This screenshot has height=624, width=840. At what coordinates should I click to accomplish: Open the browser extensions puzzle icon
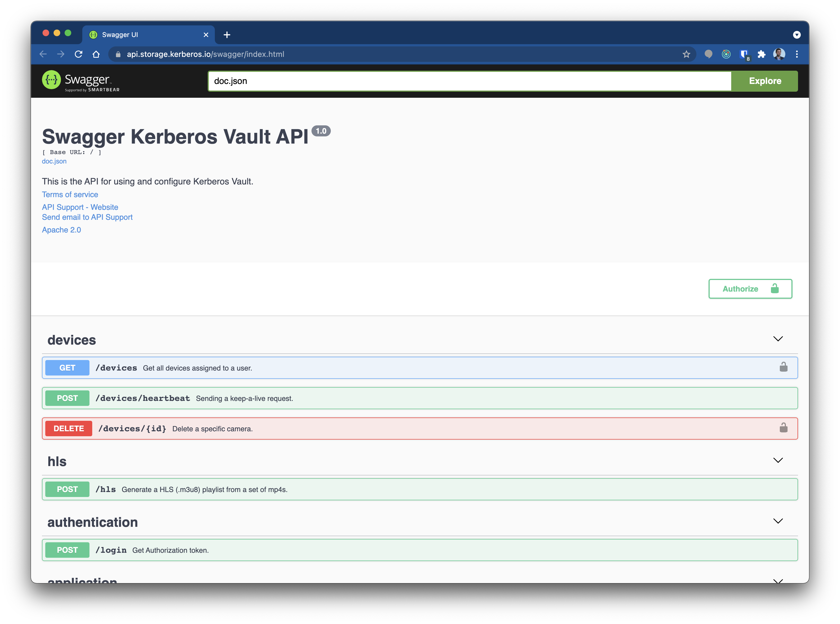[761, 54]
